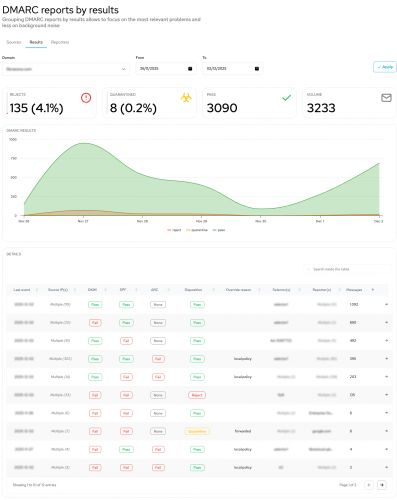Click the red rejects alert icon
397x500 pixels.
tap(86, 98)
